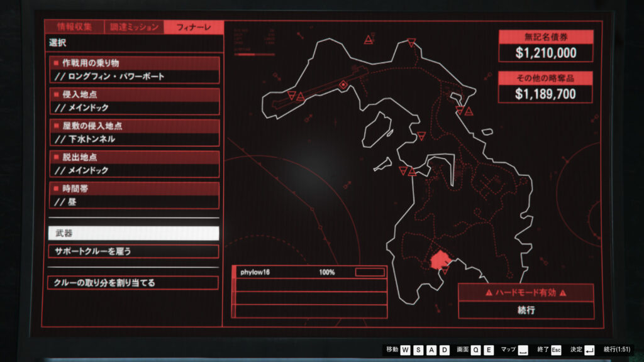Click phylow16's 100% cut value
This screenshot has height=362, width=644.
[x=327, y=272]
